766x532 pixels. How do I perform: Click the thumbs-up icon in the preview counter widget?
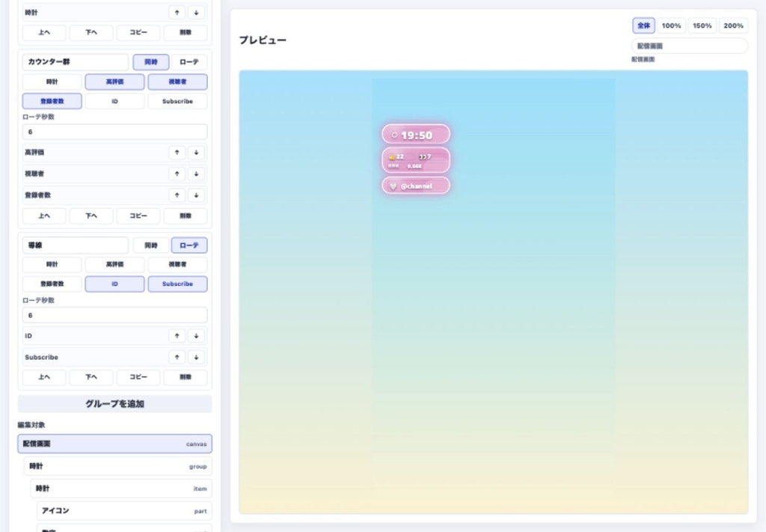point(392,157)
